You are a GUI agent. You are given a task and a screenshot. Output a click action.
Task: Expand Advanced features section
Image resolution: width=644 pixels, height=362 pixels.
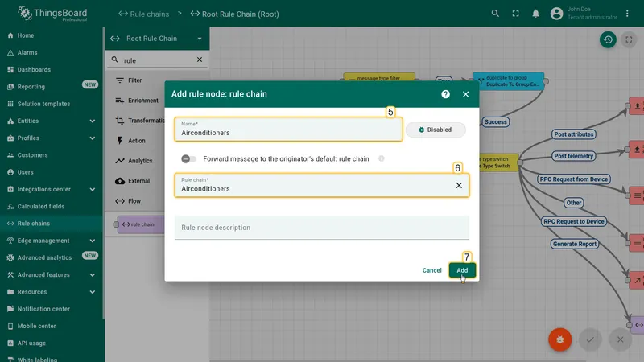coord(52,275)
